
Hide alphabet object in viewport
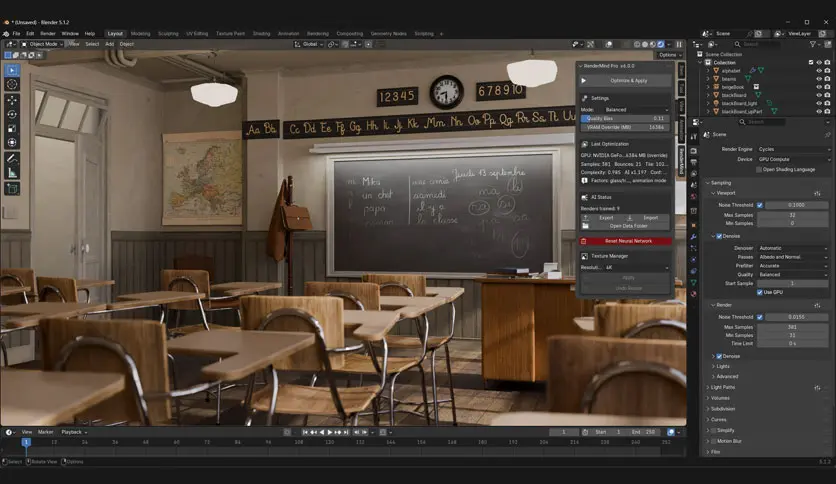coord(819,70)
